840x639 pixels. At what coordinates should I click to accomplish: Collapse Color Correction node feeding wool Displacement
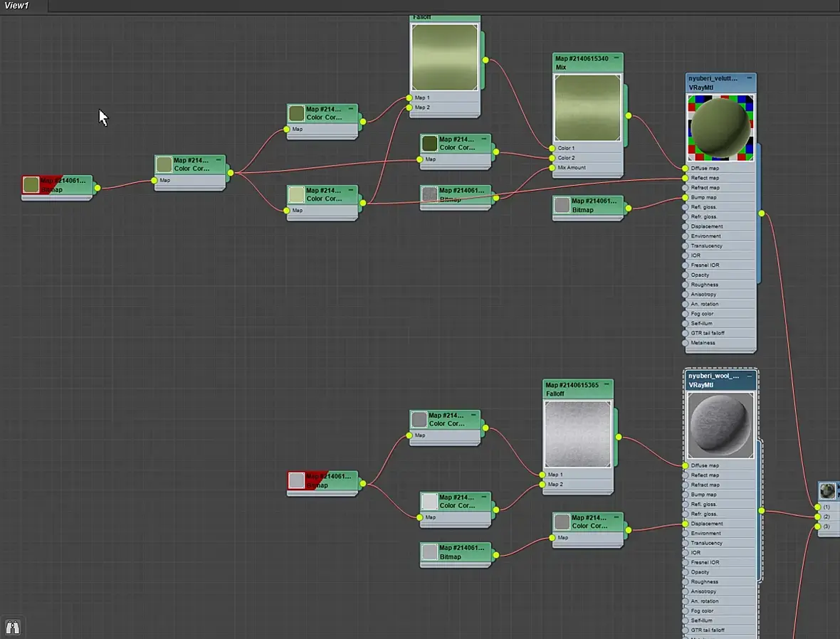tap(616, 517)
